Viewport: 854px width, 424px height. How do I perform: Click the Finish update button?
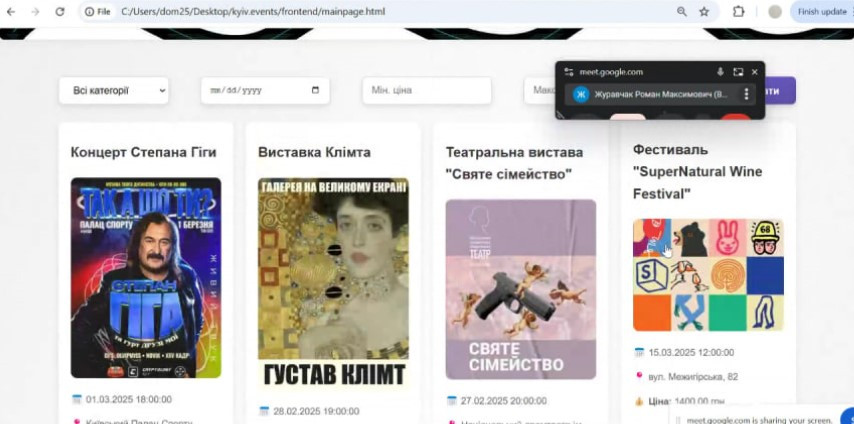(822, 11)
